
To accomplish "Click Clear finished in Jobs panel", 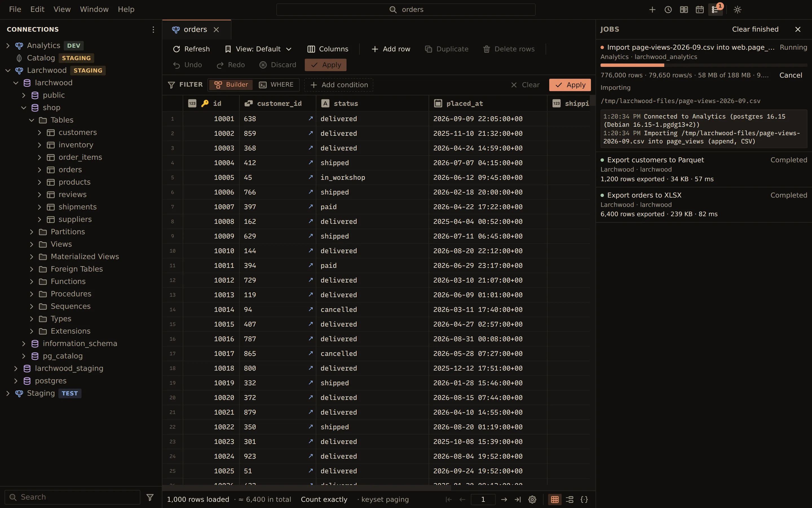I will point(755,30).
